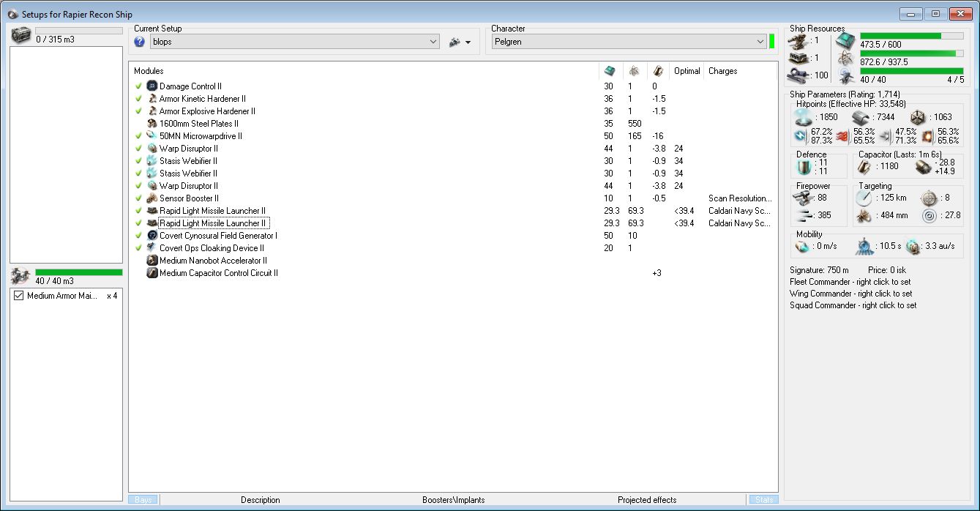980x511 pixels.
Task: Toggle active state of Armor Kinetic Hardener II
Action: click(138, 99)
